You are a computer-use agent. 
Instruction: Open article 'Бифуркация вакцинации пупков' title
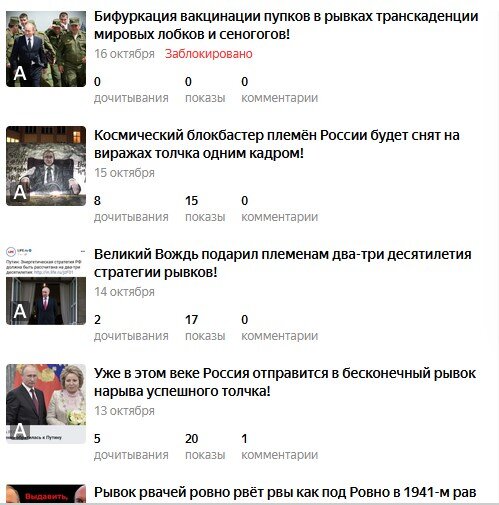(286, 25)
